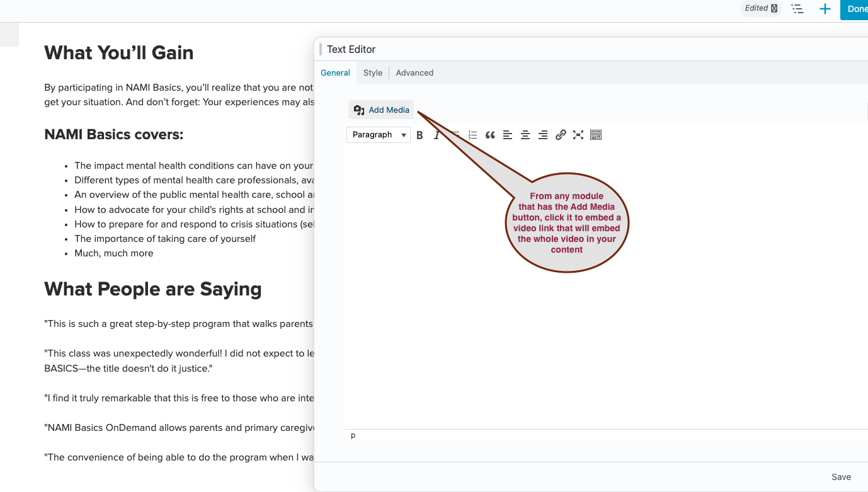Insert or edit a link
This screenshot has height=492, width=868.
pyautogui.click(x=561, y=135)
